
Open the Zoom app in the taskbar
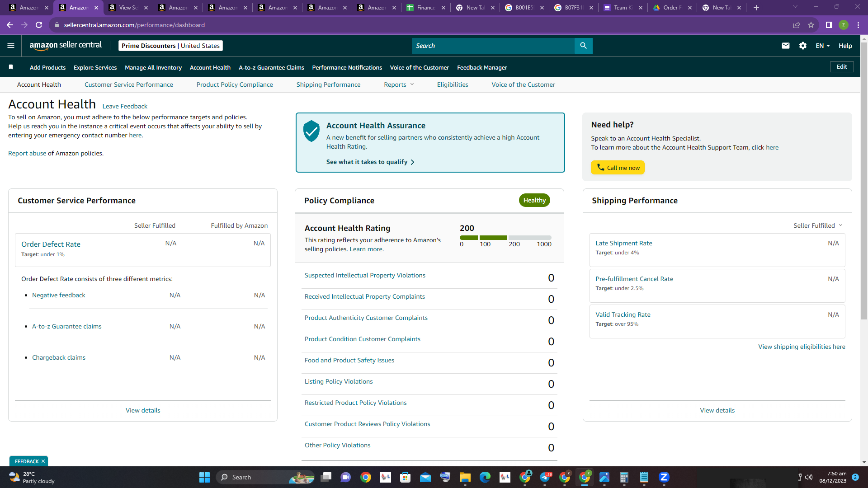point(664,477)
